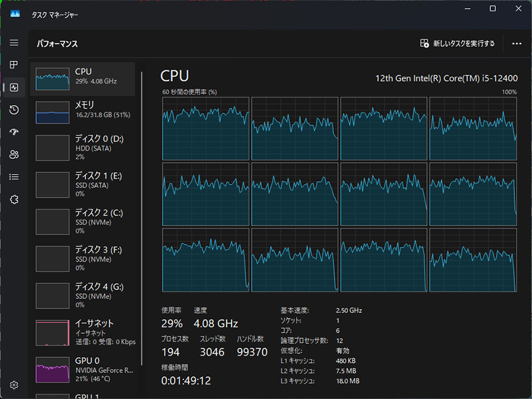Click the 論理プロセッサ数 value 12
This screenshot has height=399, width=532.
coord(340,341)
